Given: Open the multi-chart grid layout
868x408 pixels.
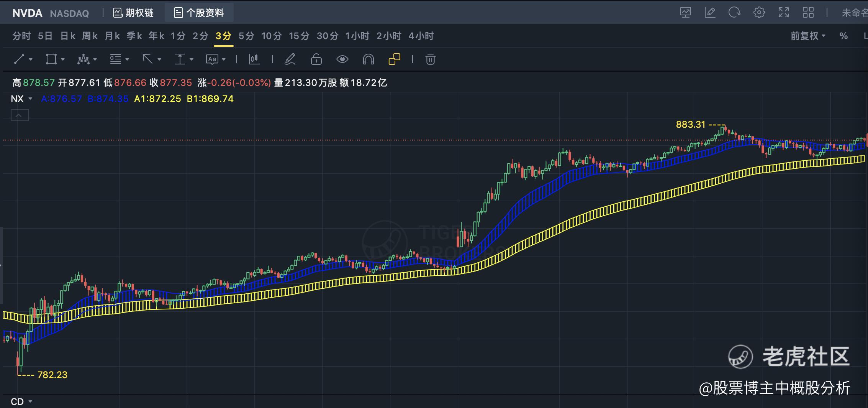Looking at the screenshot, I should (x=808, y=13).
